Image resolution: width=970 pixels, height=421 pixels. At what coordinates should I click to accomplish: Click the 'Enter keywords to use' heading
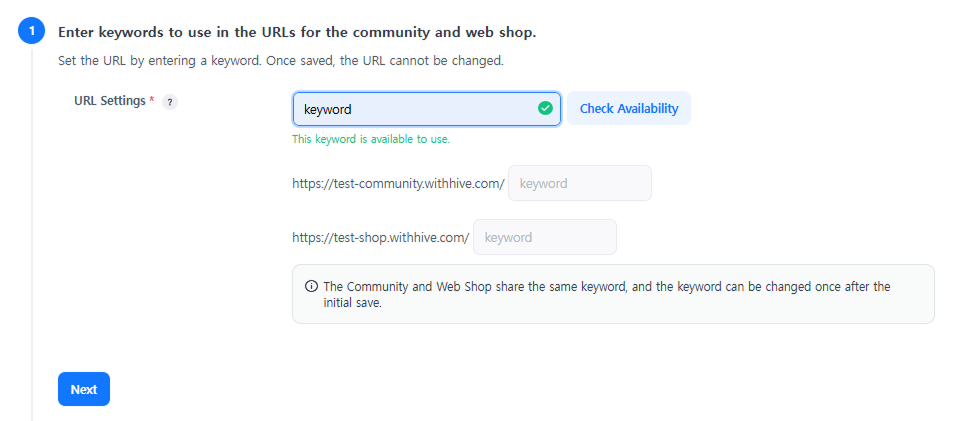[297, 33]
